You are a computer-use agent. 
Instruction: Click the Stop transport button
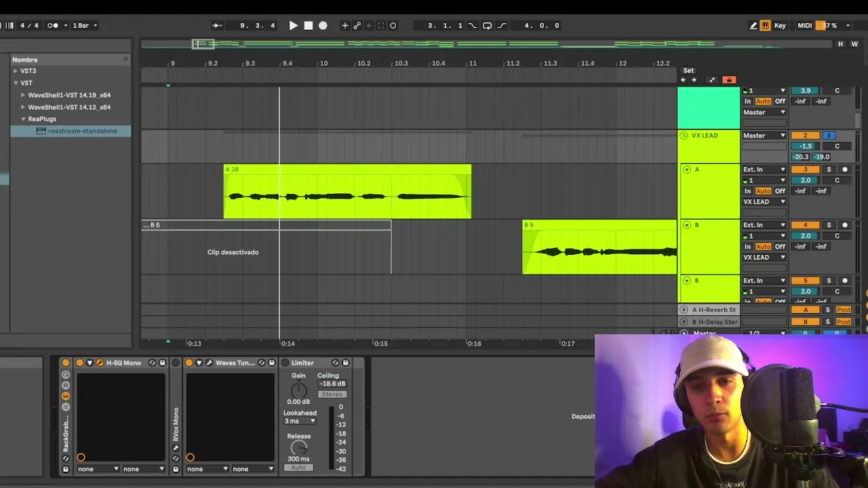tap(309, 26)
